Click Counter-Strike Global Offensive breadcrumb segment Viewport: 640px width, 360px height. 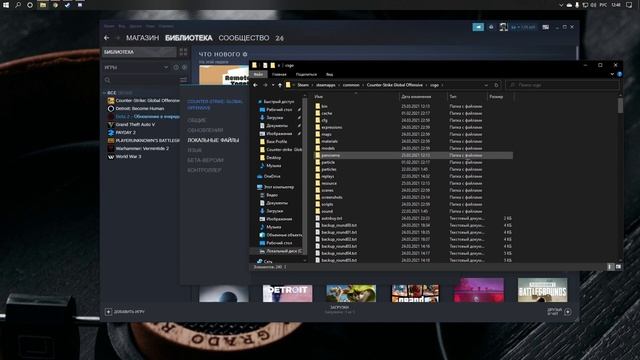pyautogui.click(x=395, y=85)
